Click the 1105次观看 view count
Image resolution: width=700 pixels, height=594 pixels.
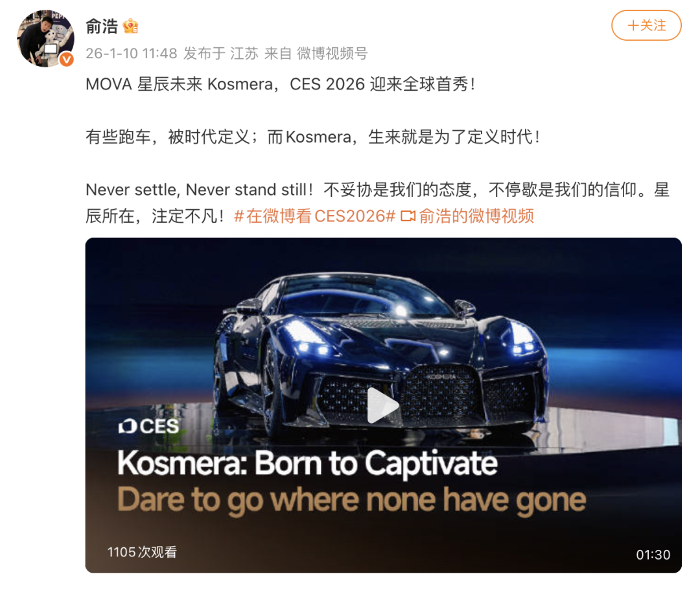[x=142, y=552]
